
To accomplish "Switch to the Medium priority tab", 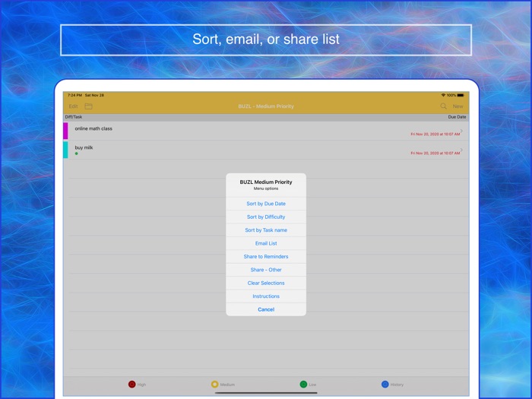I will 223,385.
